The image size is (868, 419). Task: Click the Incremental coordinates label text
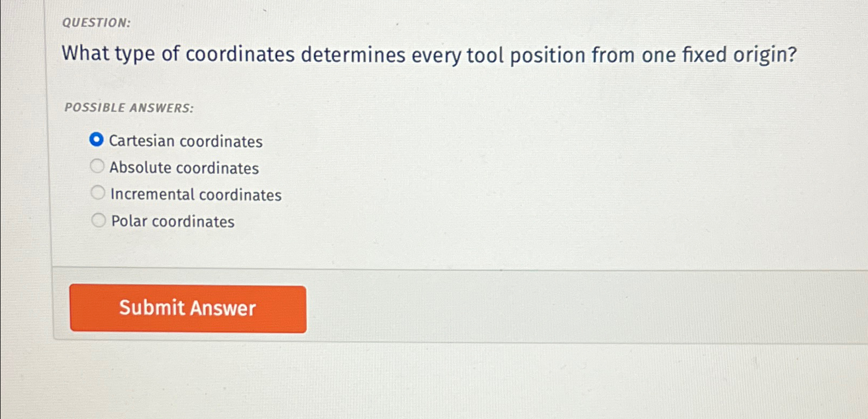[x=195, y=194]
